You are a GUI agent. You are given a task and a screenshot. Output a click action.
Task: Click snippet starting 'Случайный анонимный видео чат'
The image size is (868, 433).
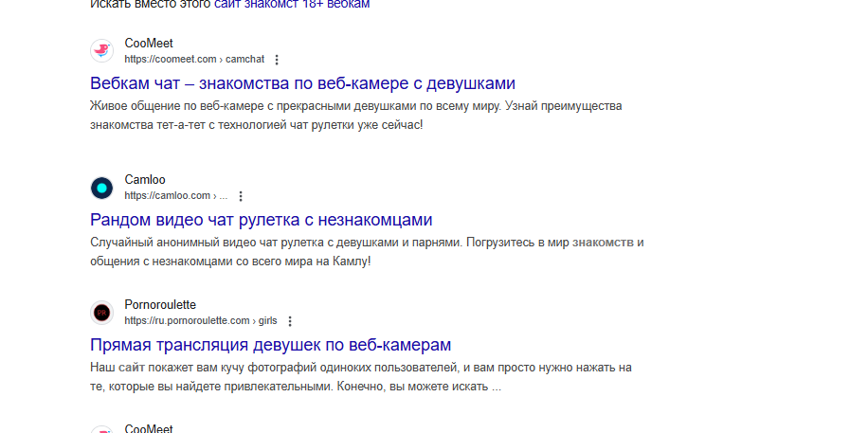click(367, 252)
